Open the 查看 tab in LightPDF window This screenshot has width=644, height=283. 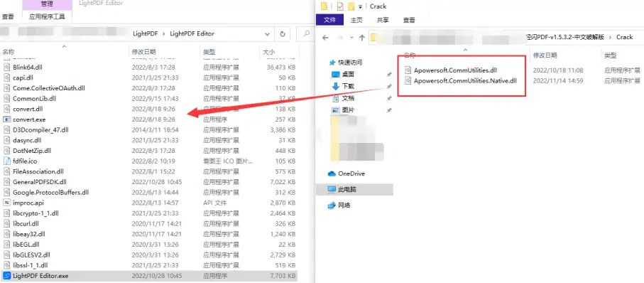pyautogui.click(x=8, y=16)
